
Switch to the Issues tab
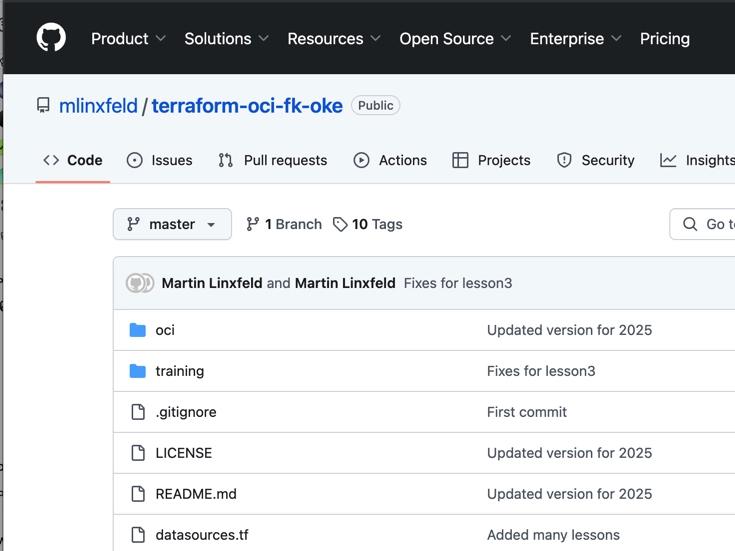tap(159, 160)
